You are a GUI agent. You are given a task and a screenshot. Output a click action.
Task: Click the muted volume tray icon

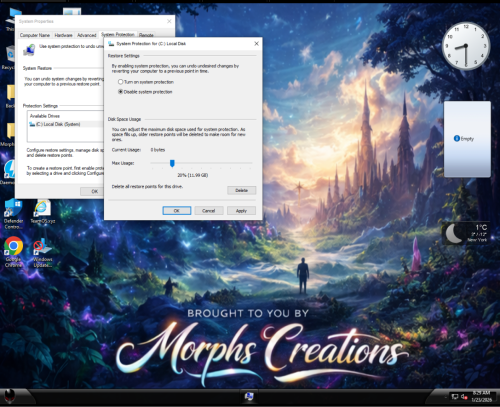click(464, 396)
